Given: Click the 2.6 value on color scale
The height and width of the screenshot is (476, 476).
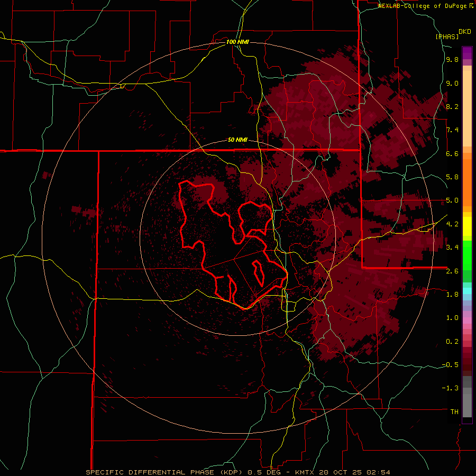Looking at the screenshot, I should pyautogui.click(x=452, y=271).
